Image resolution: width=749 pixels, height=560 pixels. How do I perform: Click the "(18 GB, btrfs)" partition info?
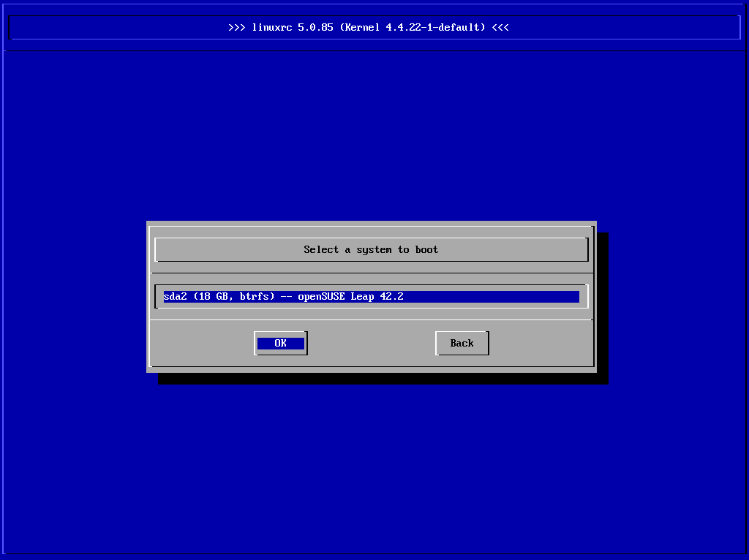coord(233,297)
